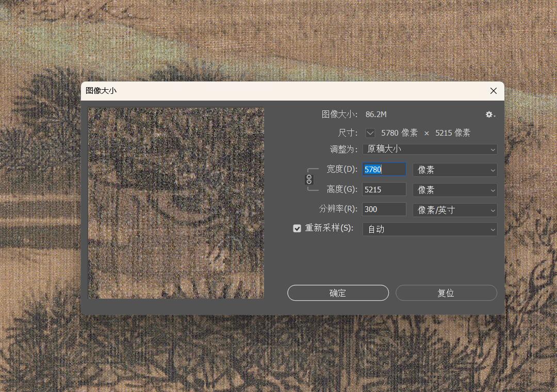Click the 宽度(D): label
This screenshot has width=557, height=392.
pos(342,170)
